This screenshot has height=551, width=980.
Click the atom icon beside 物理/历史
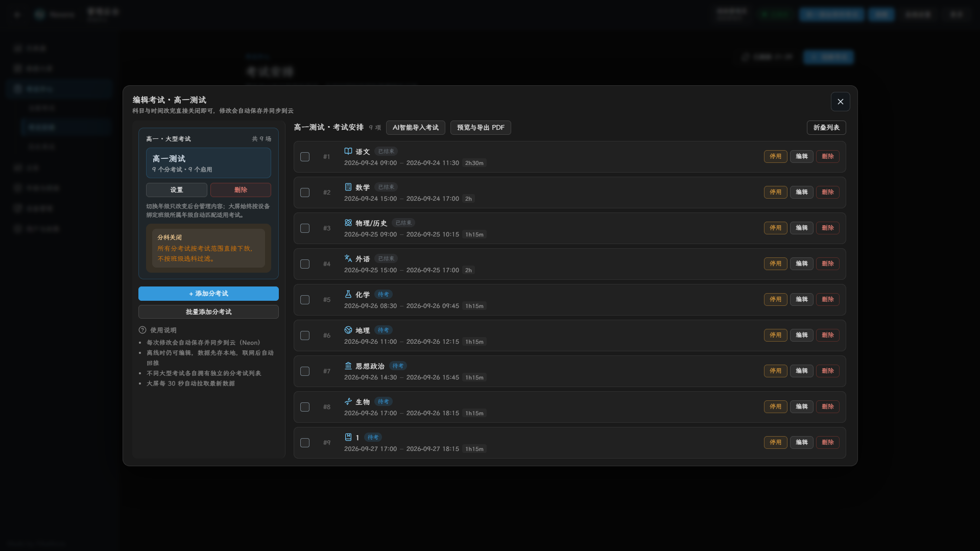348,223
